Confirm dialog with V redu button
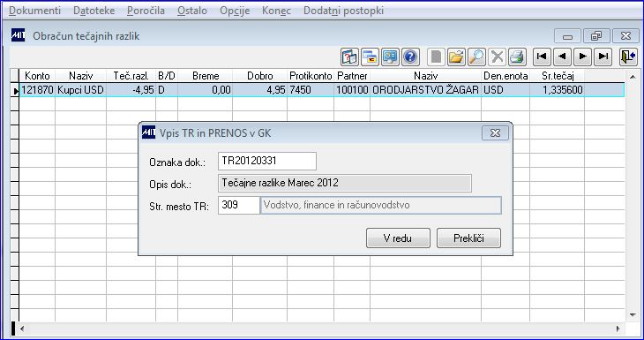644x340 pixels. click(398, 238)
